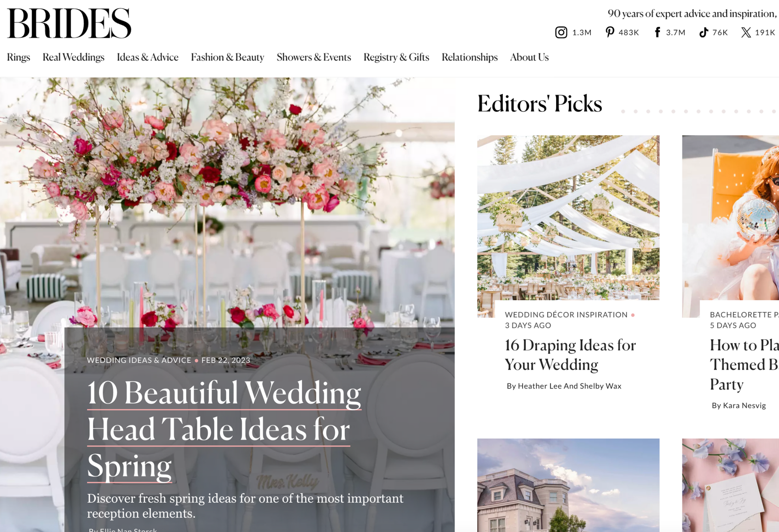Open the Rings menu item
Image resolution: width=779 pixels, height=532 pixels.
19,57
